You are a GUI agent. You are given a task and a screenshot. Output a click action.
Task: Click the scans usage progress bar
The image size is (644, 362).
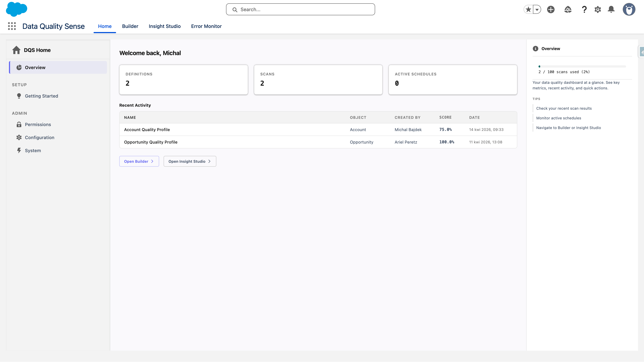coord(582,66)
